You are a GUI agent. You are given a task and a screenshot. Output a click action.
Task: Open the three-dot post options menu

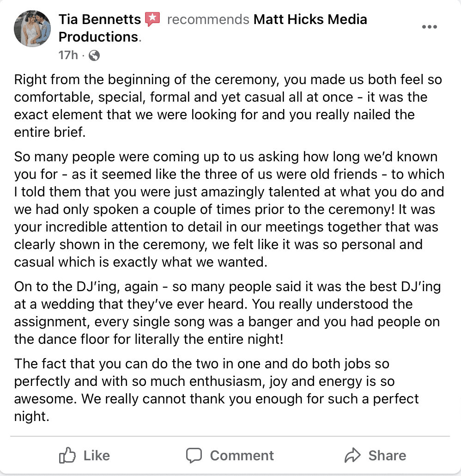coord(429,27)
